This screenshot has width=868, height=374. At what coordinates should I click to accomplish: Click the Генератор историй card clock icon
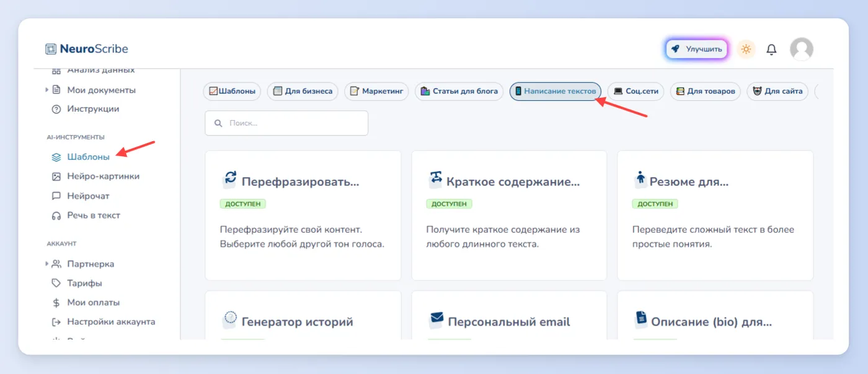230,319
